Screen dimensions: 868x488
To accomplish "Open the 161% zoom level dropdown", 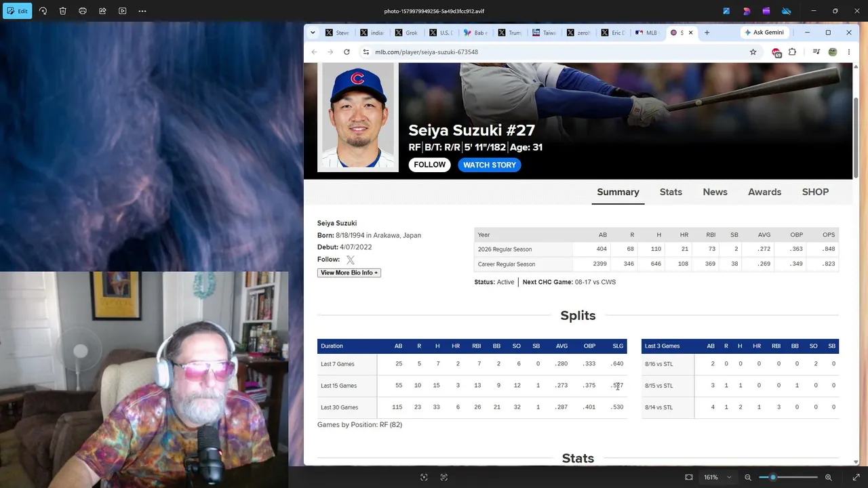I will [716, 477].
